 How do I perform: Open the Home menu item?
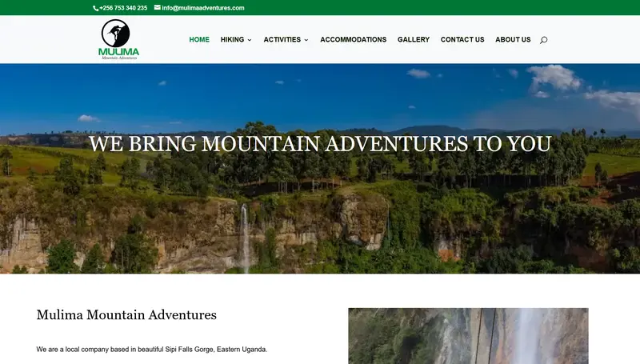(x=199, y=39)
